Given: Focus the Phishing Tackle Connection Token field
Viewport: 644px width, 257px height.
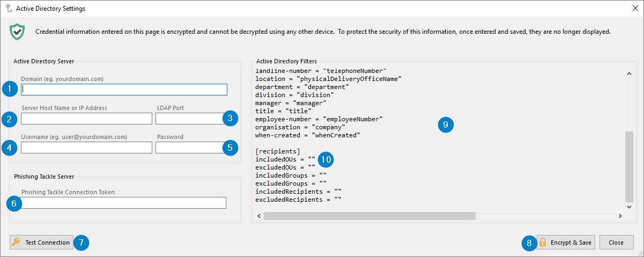Looking at the screenshot, I should point(124,203).
